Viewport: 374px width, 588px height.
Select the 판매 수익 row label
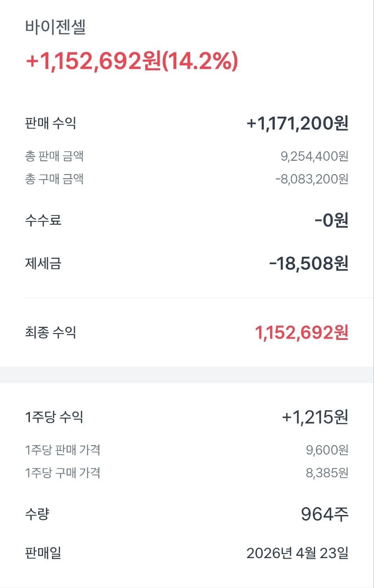point(51,123)
